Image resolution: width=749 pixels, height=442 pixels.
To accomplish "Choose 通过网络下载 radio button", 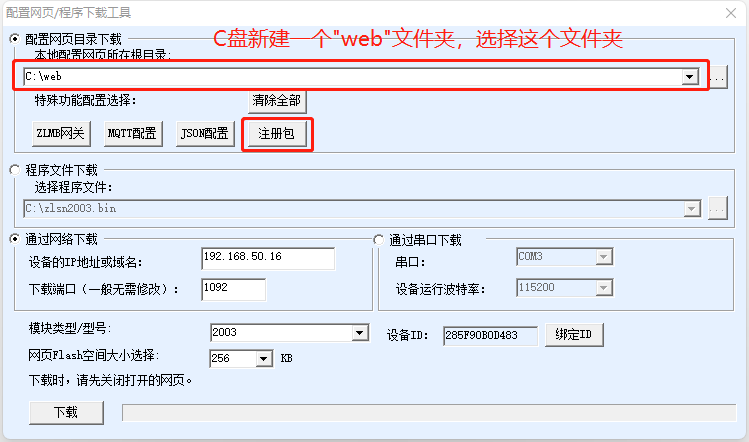I will (x=15, y=239).
